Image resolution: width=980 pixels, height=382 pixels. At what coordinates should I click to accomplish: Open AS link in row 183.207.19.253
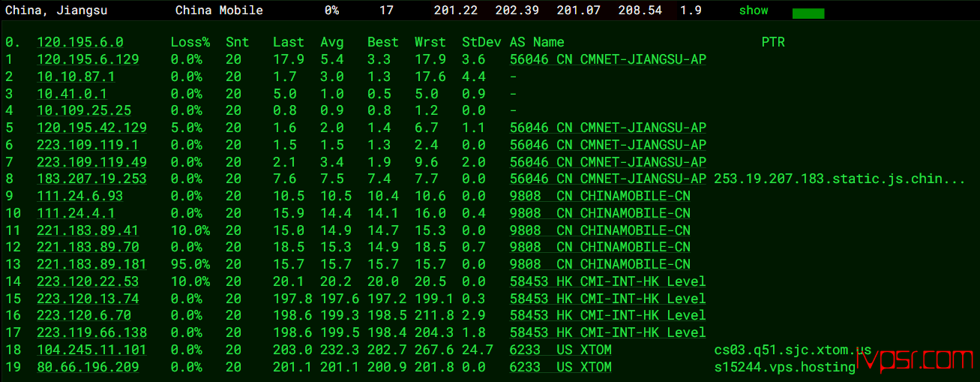[607, 179]
